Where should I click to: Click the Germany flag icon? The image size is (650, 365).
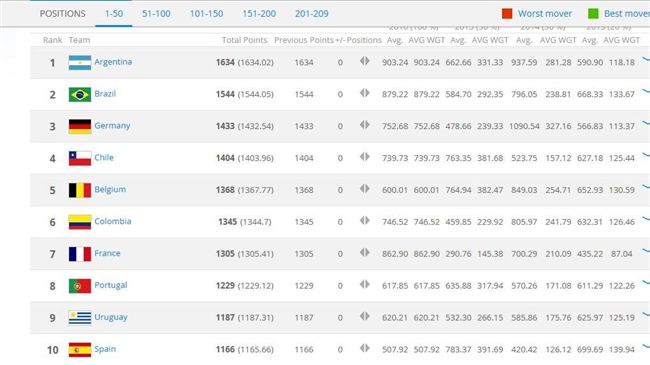[80, 127]
